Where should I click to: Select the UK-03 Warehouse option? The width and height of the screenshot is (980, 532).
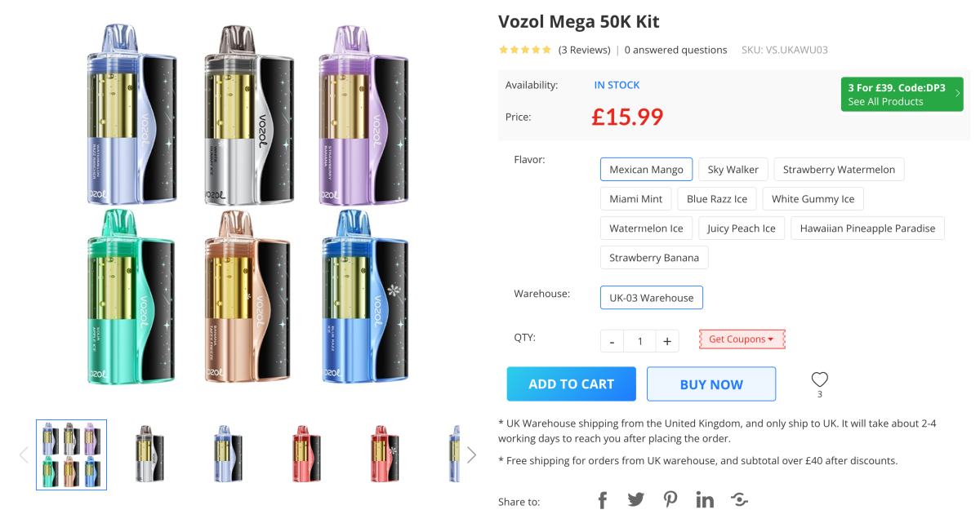[x=651, y=297]
